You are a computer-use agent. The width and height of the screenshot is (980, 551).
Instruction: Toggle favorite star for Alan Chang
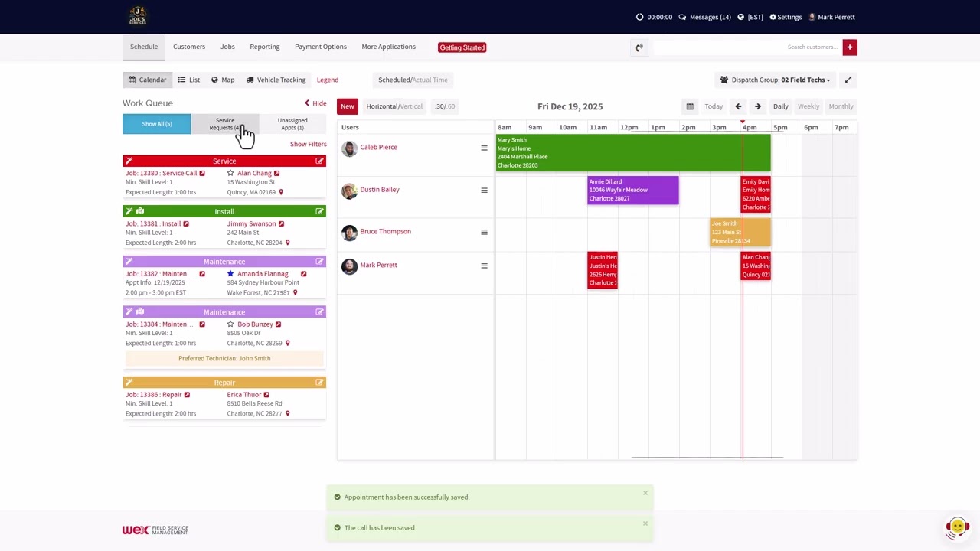230,173
